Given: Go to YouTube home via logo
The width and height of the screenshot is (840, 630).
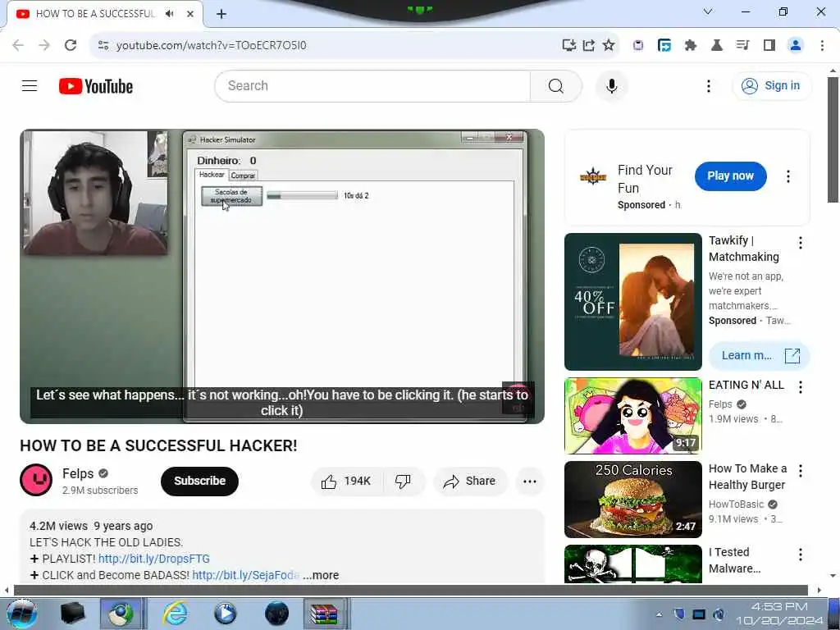Looking at the screenshot, I should [96, 86].
